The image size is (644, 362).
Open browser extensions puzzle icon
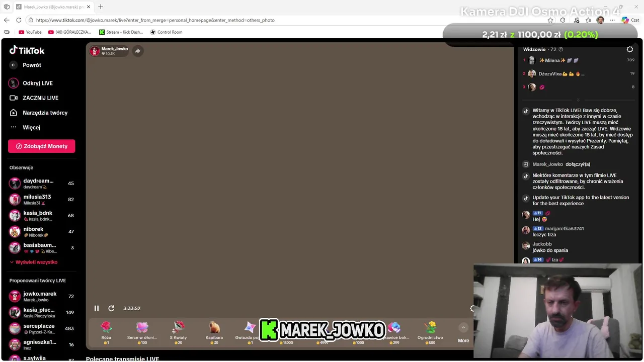pyautogui.click(x=562, y=20)
